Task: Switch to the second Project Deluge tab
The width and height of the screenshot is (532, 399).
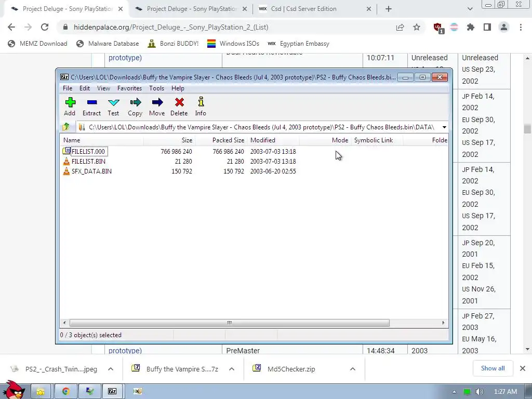Action: [191, 9]
